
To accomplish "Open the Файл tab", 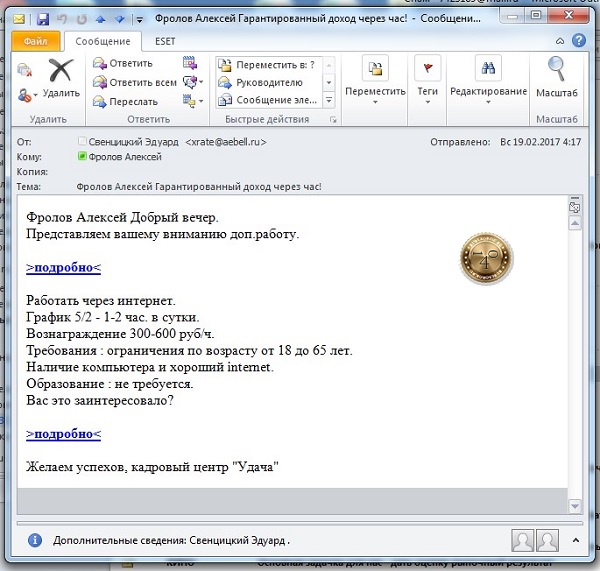I will pyautogui.click(x=36, y=41).
